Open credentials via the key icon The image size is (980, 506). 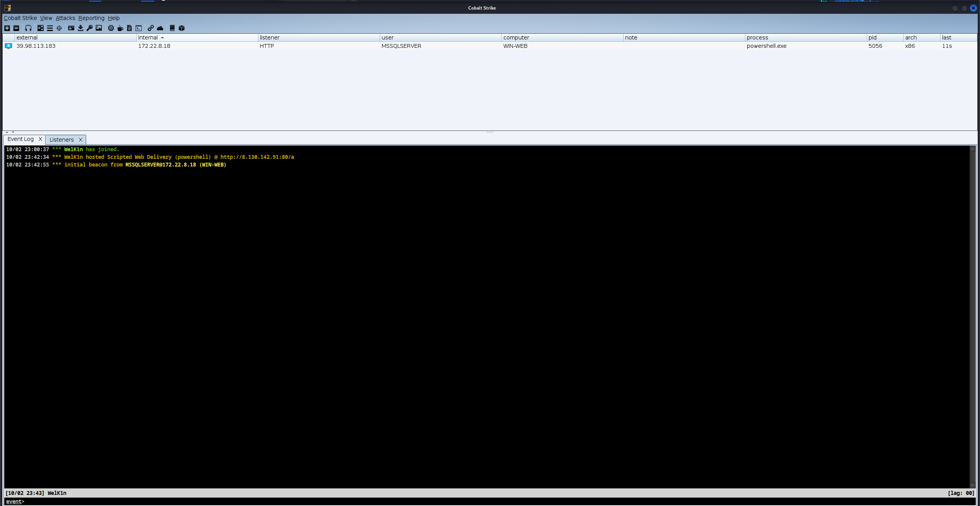click(x=90, y=28)
